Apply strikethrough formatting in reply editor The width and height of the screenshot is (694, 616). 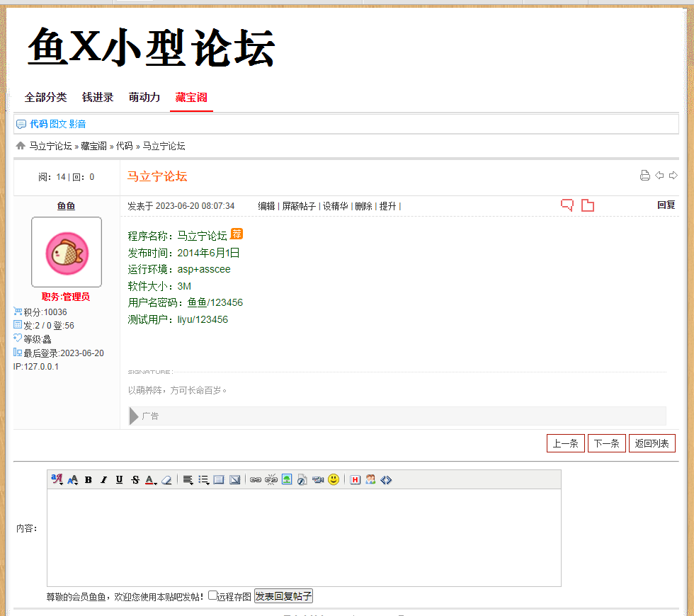[x=135, y=480]
